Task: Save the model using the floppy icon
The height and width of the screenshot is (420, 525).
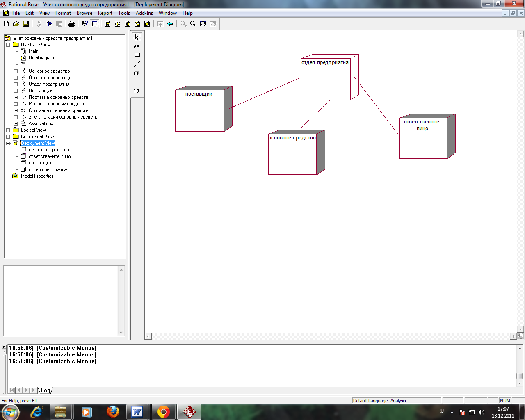Action: click(26, 24)
